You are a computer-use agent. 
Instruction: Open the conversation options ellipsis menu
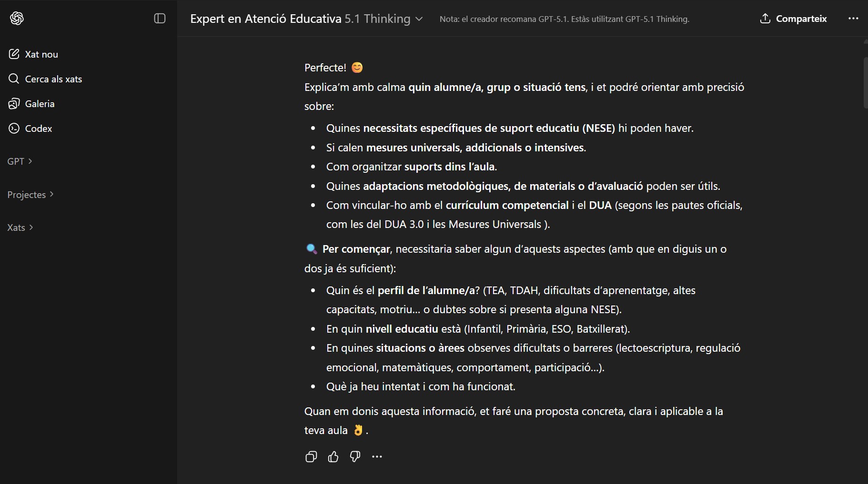pyautogui.click(x=853, y=19)
